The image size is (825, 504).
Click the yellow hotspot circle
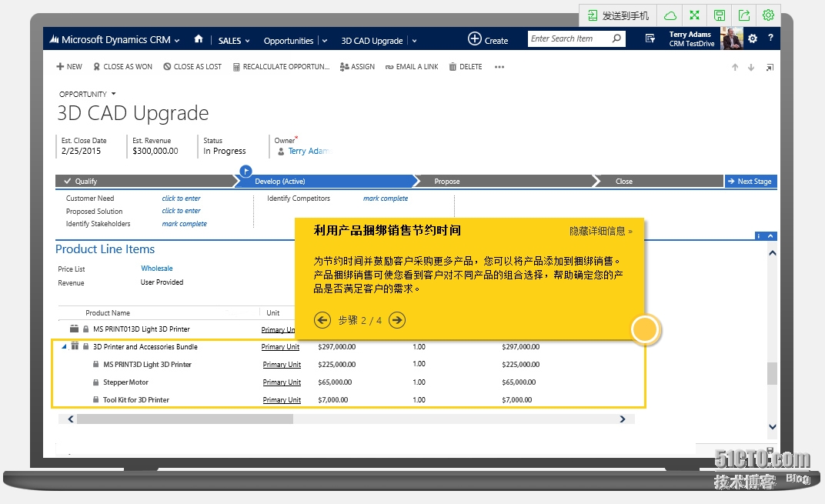[645, 329]
